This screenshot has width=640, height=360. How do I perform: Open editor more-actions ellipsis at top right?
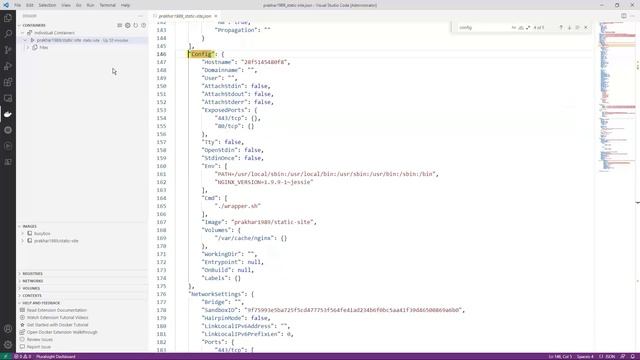[x=633, y=16]
